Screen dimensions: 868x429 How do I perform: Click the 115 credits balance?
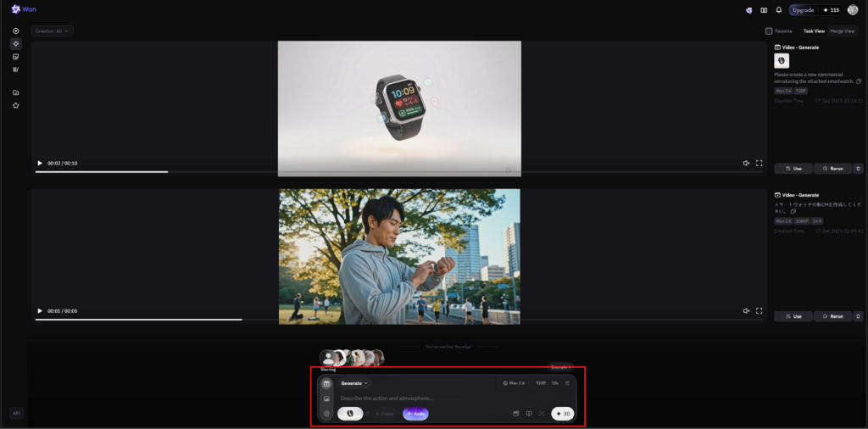point(831,10)
